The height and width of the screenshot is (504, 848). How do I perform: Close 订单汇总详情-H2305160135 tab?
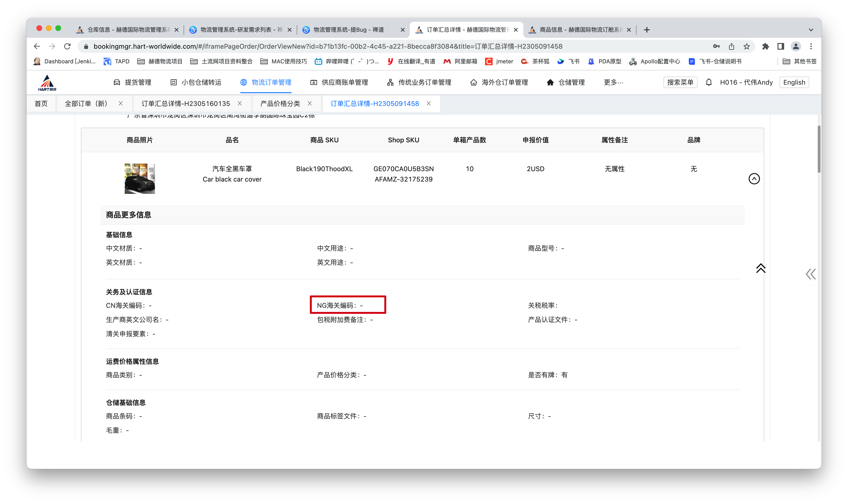240,104
